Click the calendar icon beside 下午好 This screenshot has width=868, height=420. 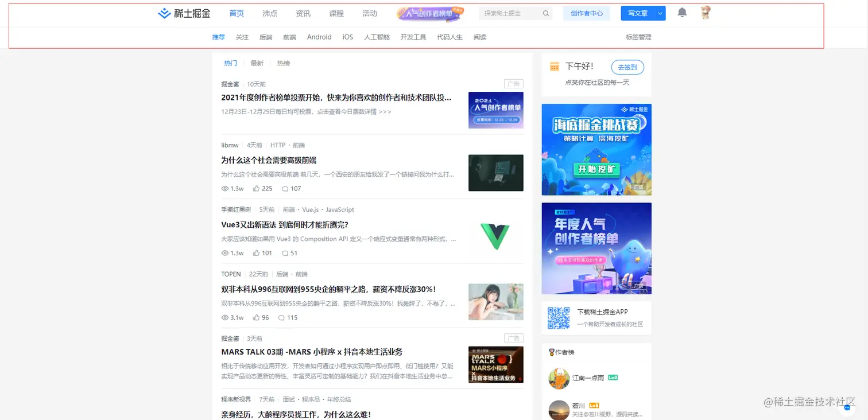[555, 66]
